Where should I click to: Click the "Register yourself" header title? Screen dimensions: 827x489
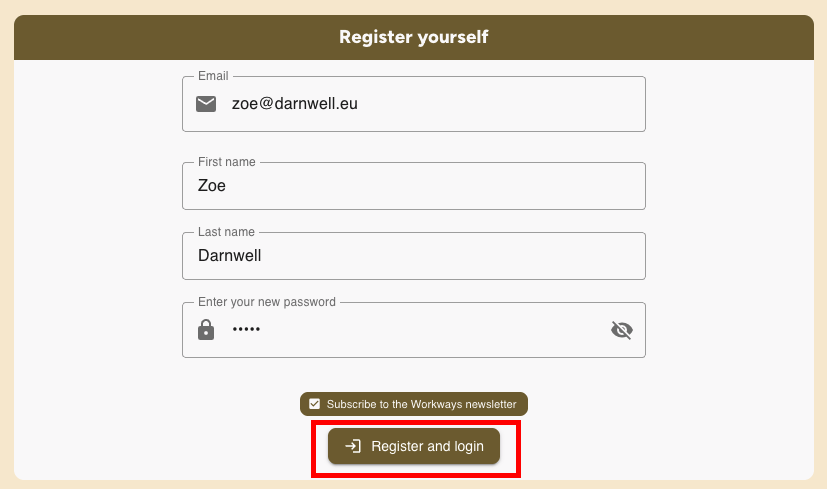[x=413, y=38]
